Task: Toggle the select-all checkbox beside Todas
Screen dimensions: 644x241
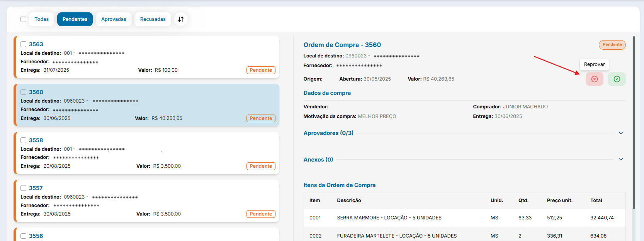Action: point(23,19)
